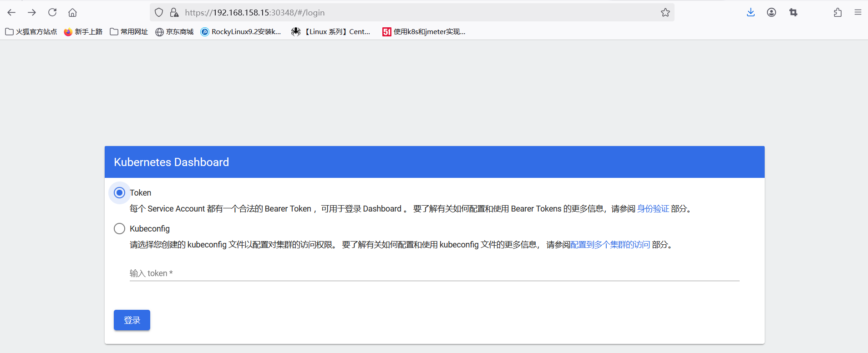Click the address bar URL
Screen dimensions: 868x353
click(255, 13)
